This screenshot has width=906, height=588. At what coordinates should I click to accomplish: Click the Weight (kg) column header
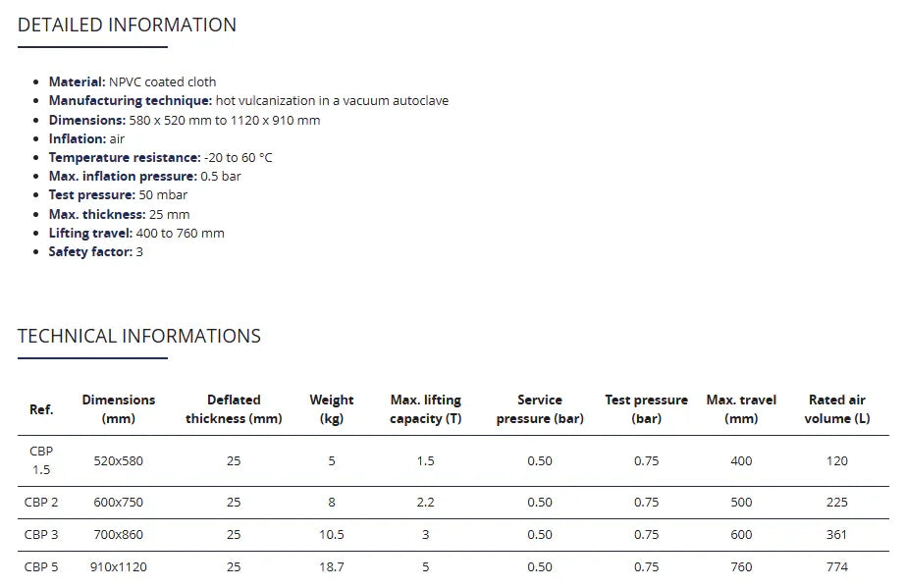pyautogui.click(x=332, y=409)
